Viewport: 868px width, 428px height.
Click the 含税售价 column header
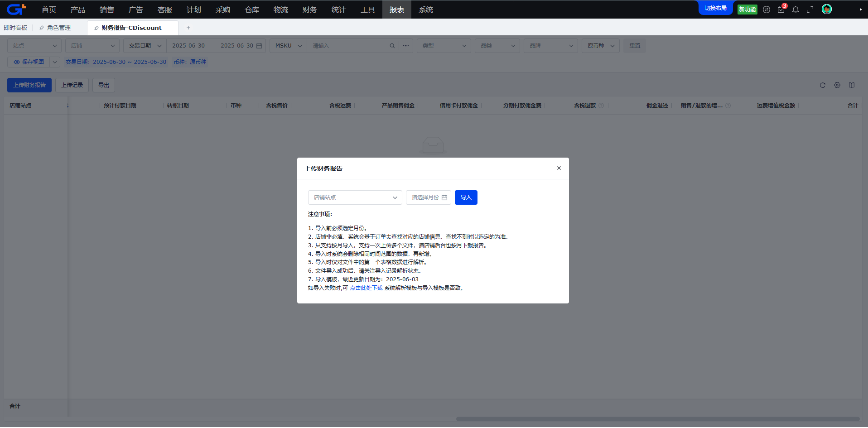[277, 106]
